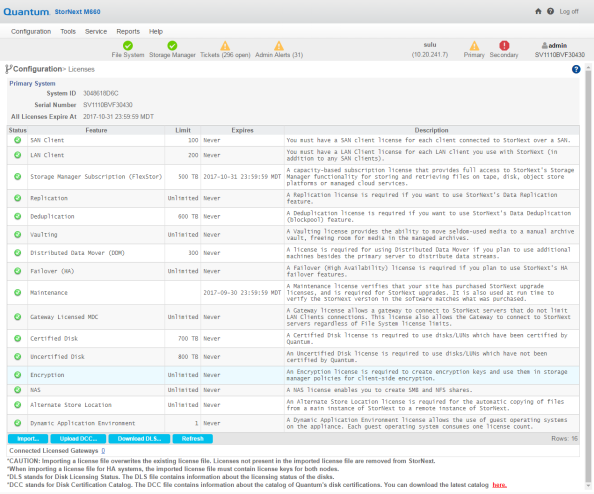Click Alternate Store Location status icon

tap(17, 405)
